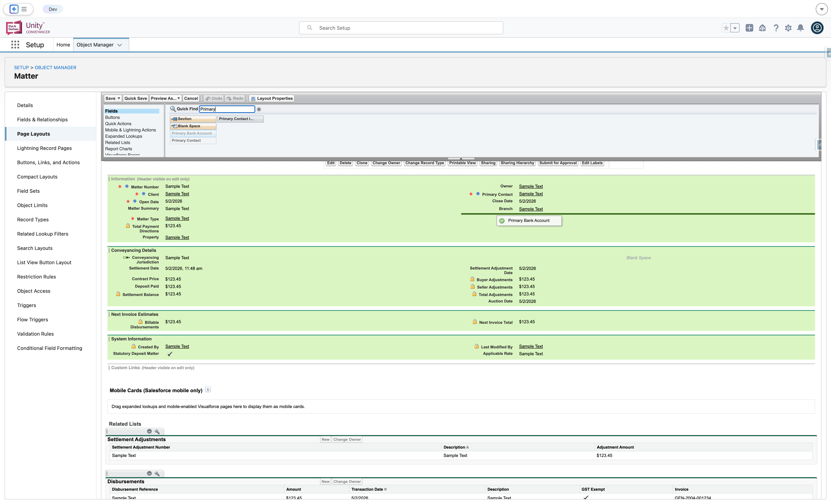The image size is (831, 504).
Task: Open the favorites list dropdown arrow
Action: tap(735, 28)
